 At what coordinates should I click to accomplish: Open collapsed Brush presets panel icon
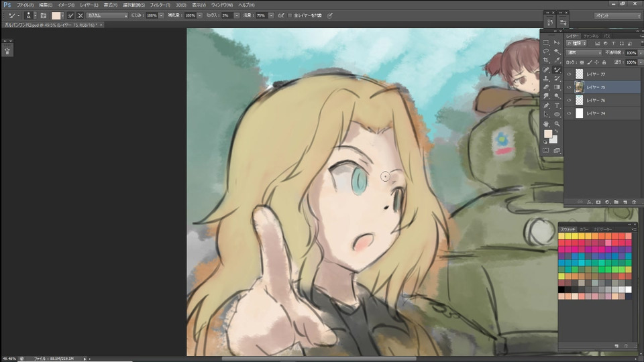tap(563, 22)
